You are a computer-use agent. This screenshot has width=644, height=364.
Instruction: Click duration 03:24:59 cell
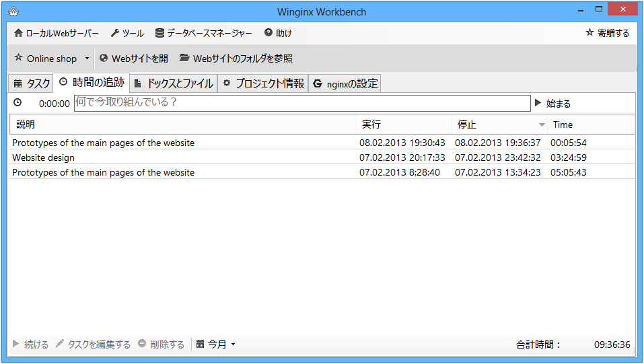[x=569, y=157]
